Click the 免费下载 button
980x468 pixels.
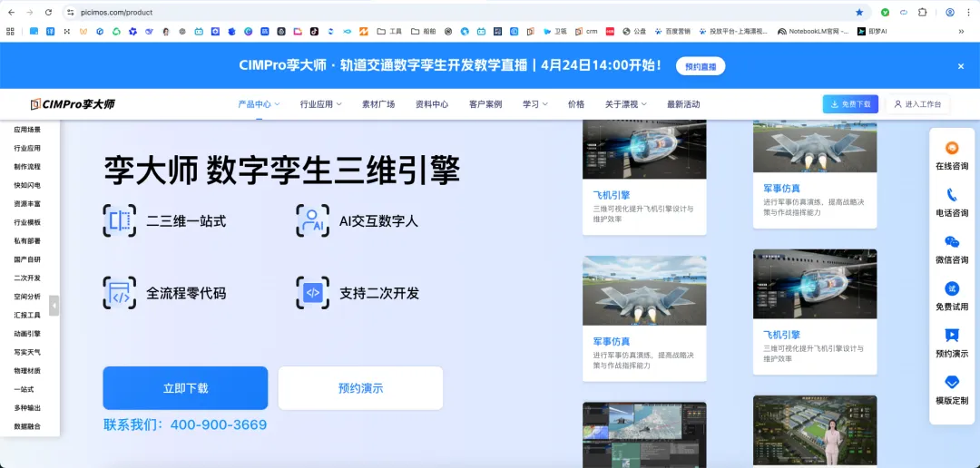pos(850,104)
